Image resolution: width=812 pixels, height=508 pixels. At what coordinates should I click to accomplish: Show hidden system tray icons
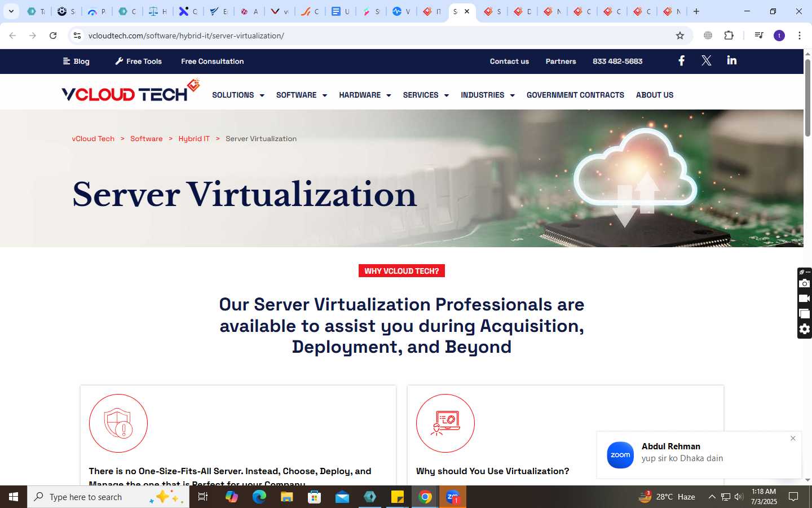point(712,497)
